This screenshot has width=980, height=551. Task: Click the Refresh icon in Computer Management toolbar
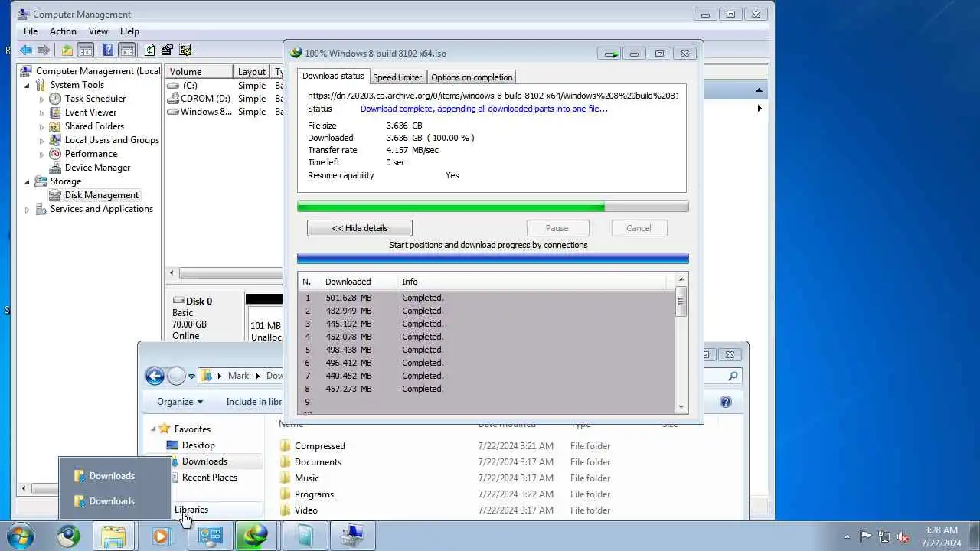(149, 50)
